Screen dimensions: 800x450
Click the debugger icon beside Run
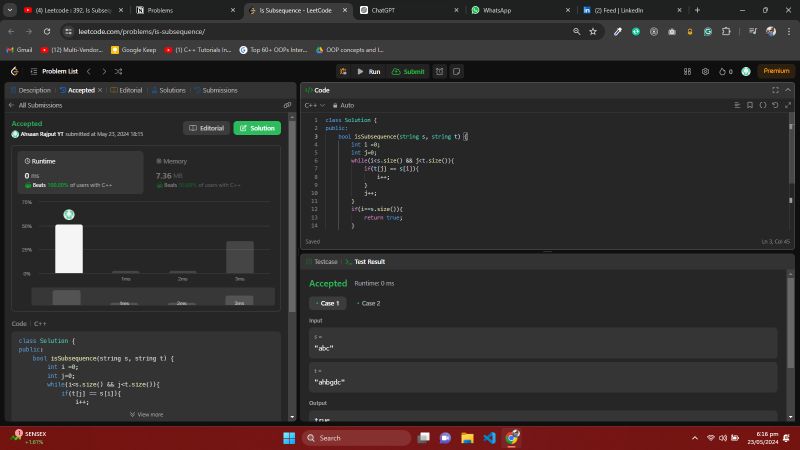pyautogui.click(x=342, y=71)
